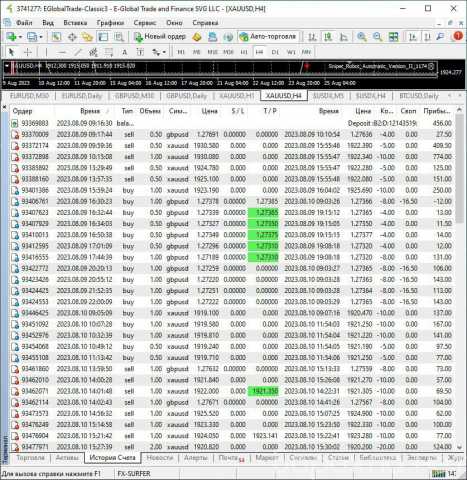Viewport: 467px width, 480px height.
Task: Select the arrow Cursor tool
Action: click(x=11, y=52)
